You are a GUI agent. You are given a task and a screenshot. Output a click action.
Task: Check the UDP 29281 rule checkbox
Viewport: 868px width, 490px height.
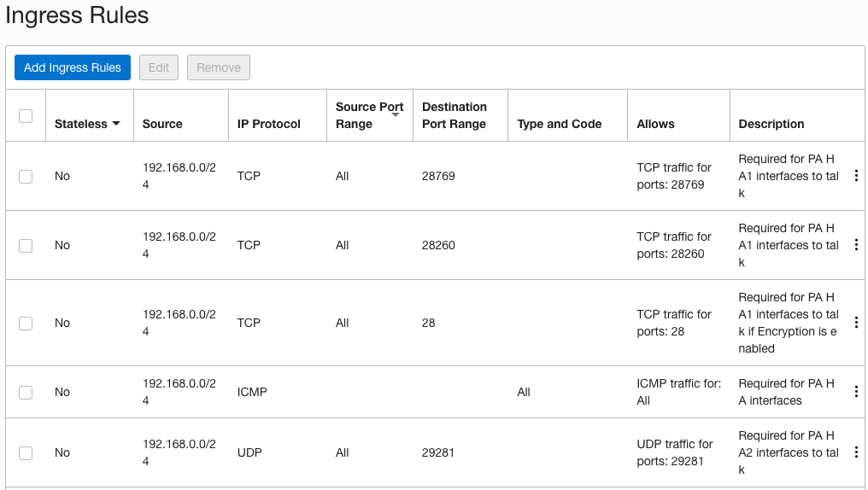[x=26, y=452]
